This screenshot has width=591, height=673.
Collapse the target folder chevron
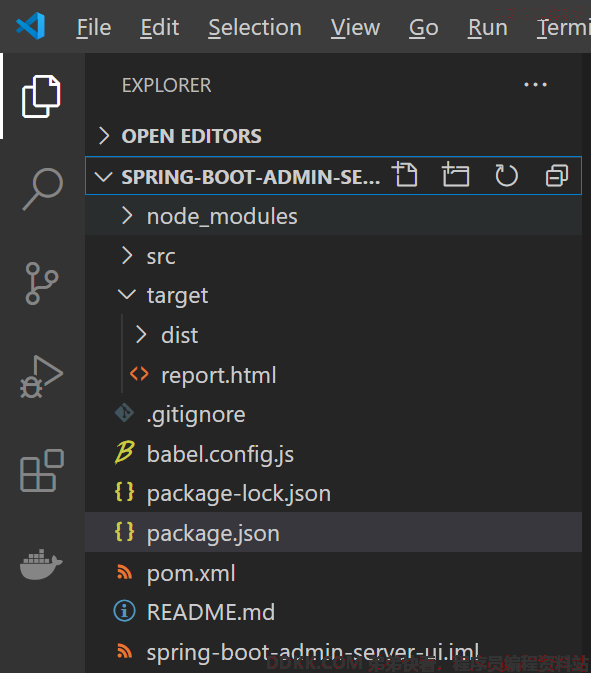click(127, 295)
